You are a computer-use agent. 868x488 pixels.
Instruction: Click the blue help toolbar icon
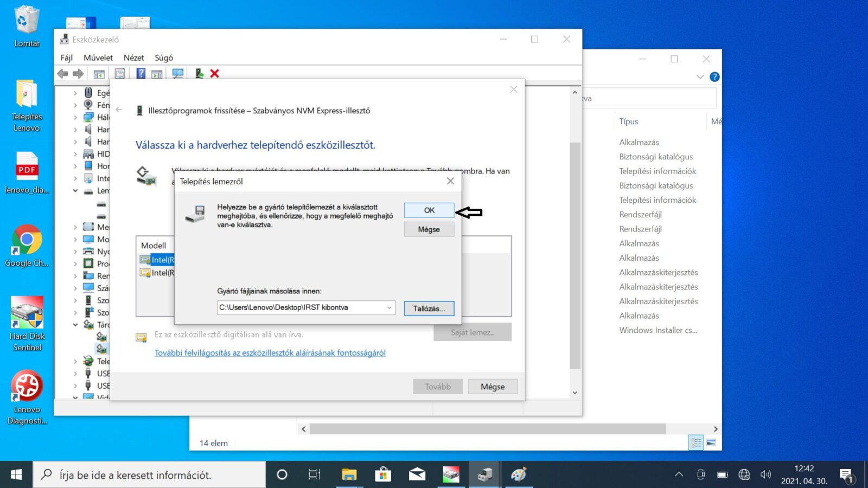(x=141, y=74)
